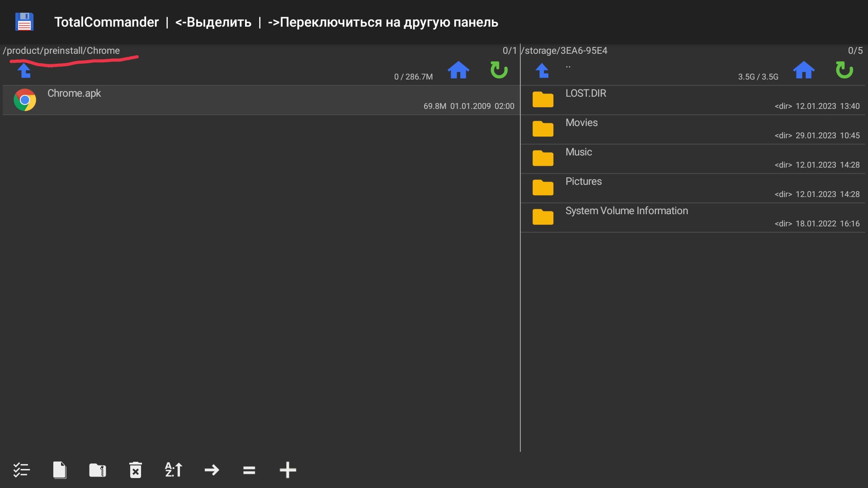Image resolution: width=868 pixels, height=488 pixels.
Task: Click the zip archive folder icon
Action: (x=97, y=470)
